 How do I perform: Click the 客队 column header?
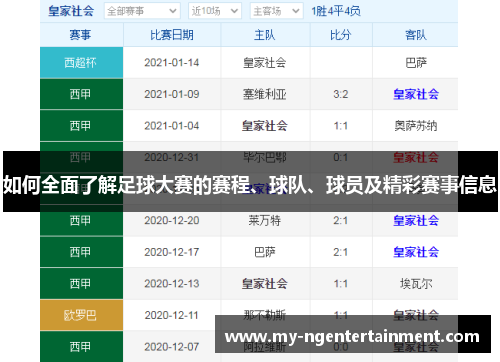coord(416,35)
